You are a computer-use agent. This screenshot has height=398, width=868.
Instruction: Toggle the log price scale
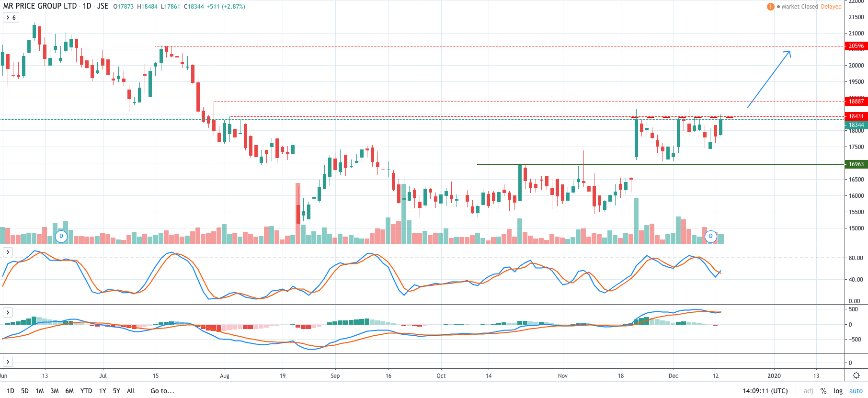838,391
